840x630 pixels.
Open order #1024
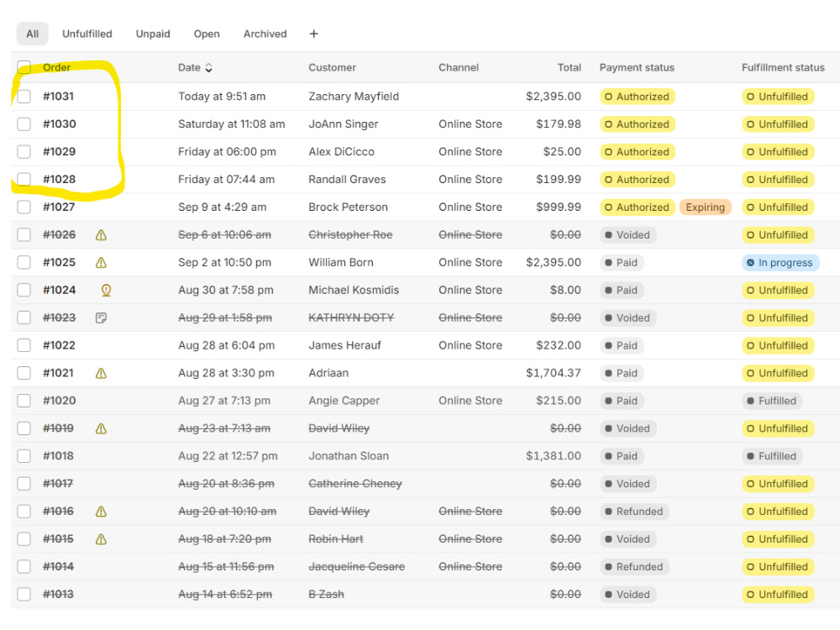[60, 291]
